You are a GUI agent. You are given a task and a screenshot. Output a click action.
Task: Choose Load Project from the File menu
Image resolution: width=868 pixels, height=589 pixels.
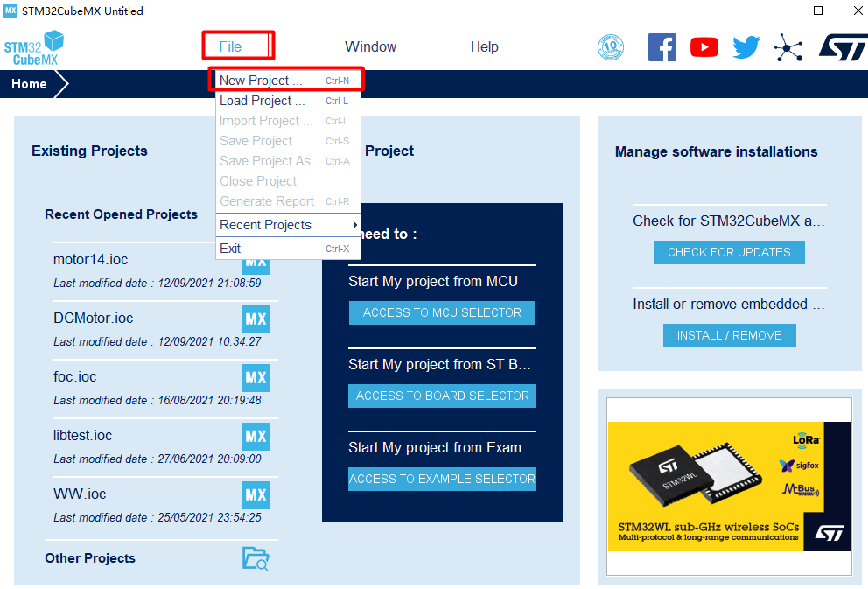click(x=289, y=101)
